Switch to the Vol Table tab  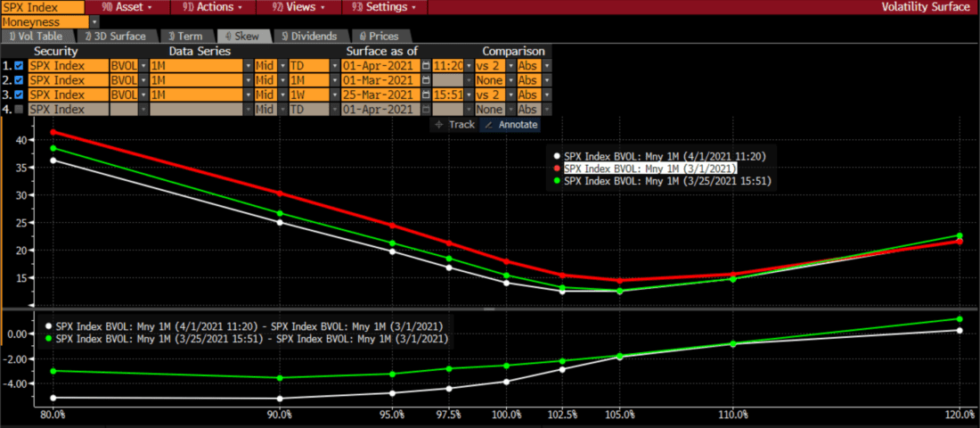coord(37,37)
